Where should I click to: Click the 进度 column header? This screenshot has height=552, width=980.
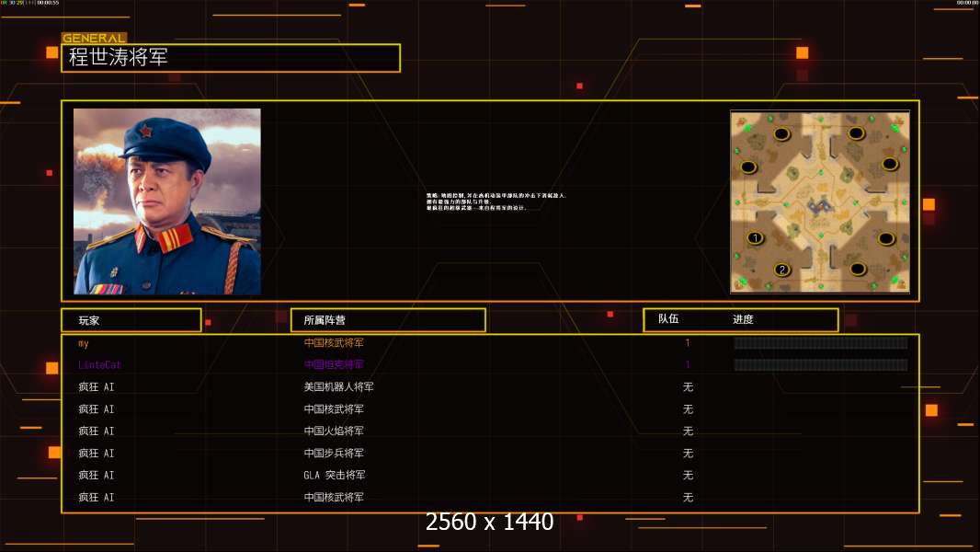[x=743, y=319]
